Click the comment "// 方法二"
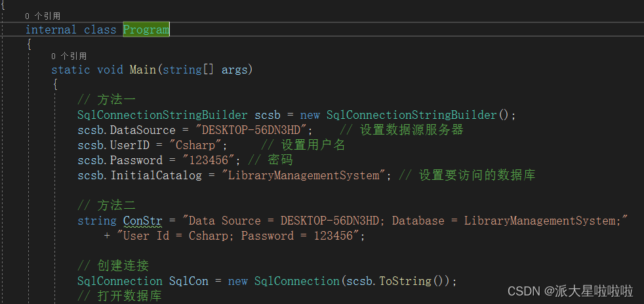Viewport: 644px width, 304px height. pos(106,206)
